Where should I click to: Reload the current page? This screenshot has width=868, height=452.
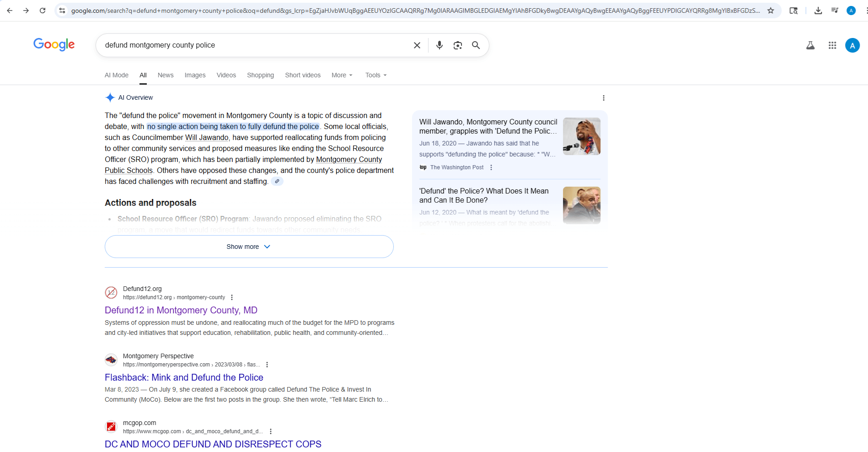(x=43, y=11)
